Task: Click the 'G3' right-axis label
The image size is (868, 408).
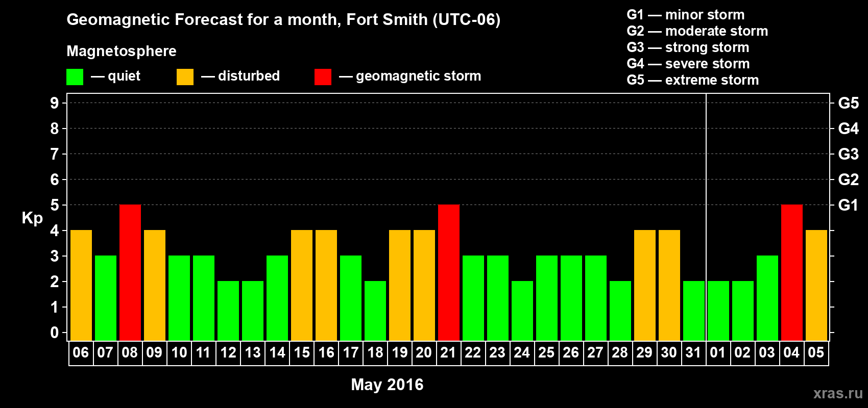Action: pos(849,154)
